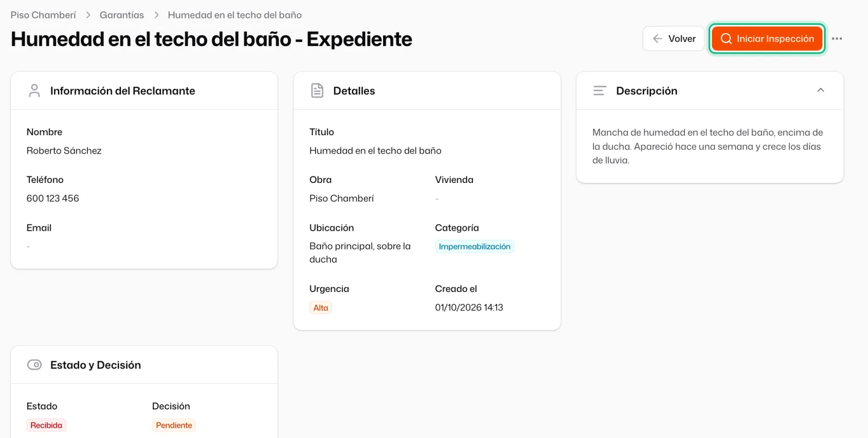
Task: Click the Impermeabilización category tag
Action: point(475,246)
